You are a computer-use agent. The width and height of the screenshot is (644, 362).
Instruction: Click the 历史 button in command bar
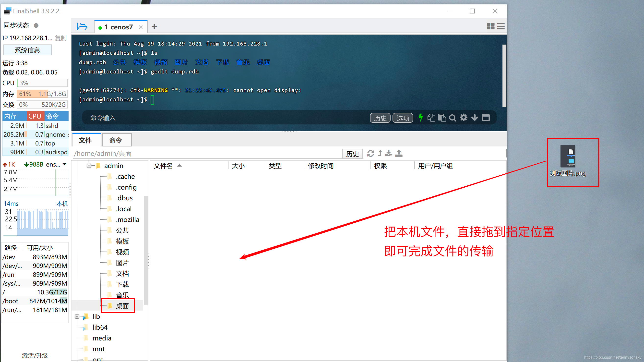coord(379,118)
